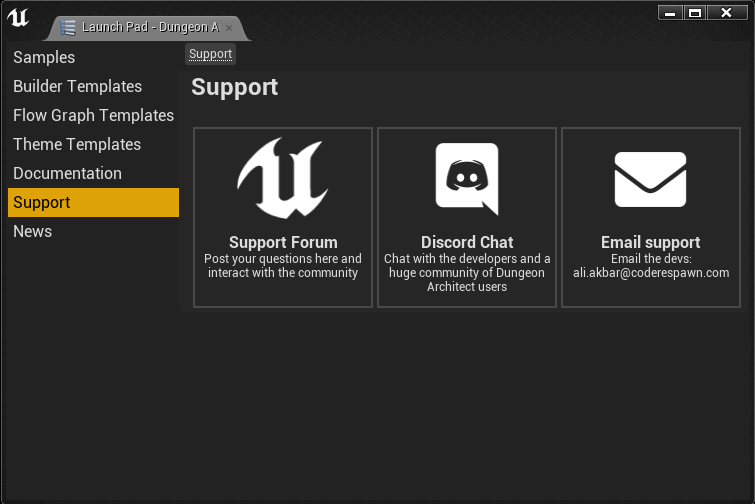Open the Discord Chat title link
Viewport: 755px width, 504px height.
[x=467, y=242]
